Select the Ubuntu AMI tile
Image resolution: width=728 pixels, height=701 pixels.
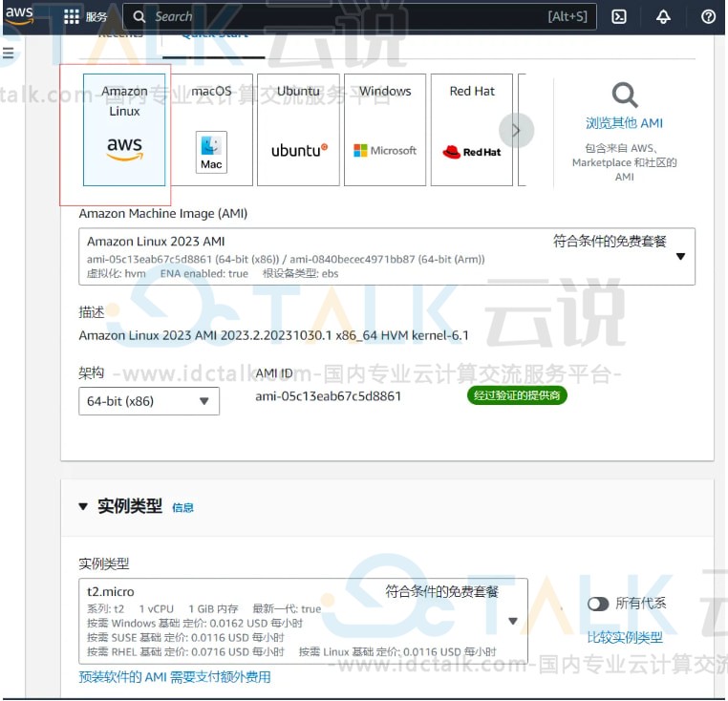(298, 130)
